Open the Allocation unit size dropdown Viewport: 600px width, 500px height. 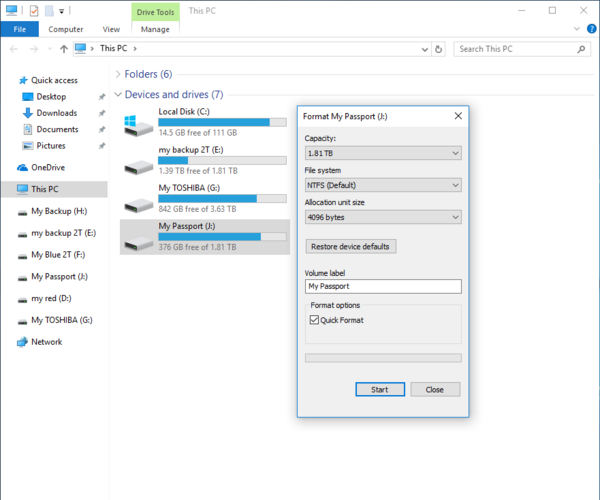(x=383, y=217)
